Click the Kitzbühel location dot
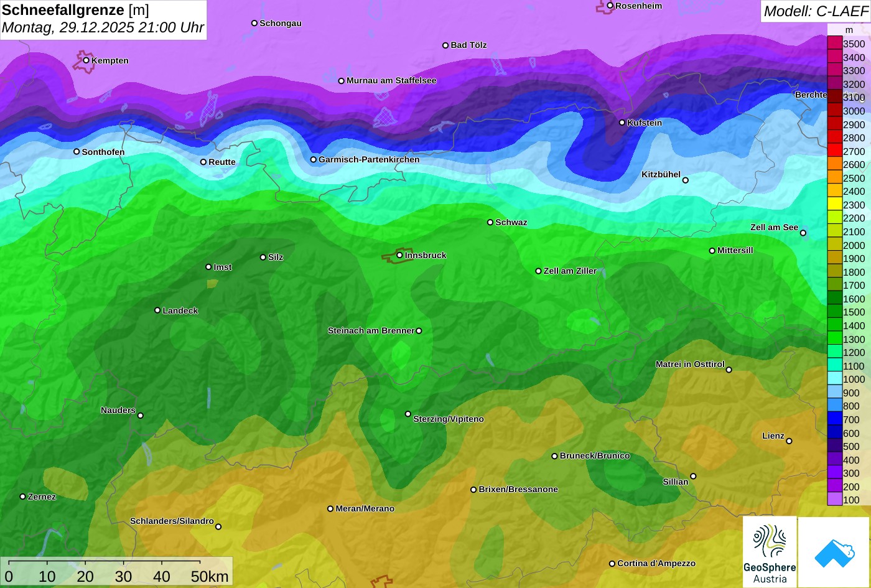 pos(686,180)
